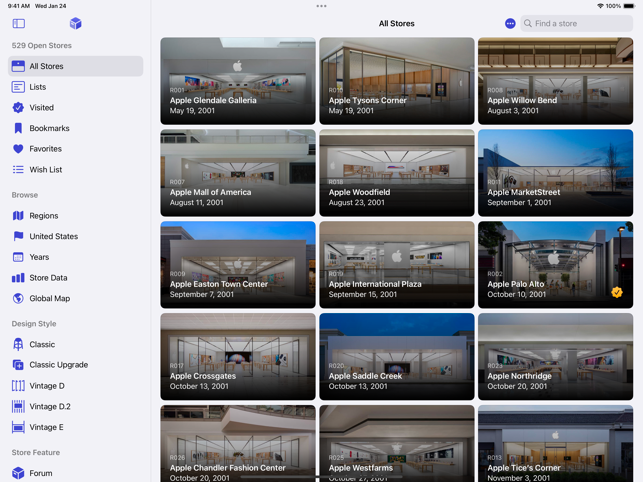Viewport: 643px width, 482px height.
Task: Open the Apple Woodfield card
Action: click(x=397, y=173)
